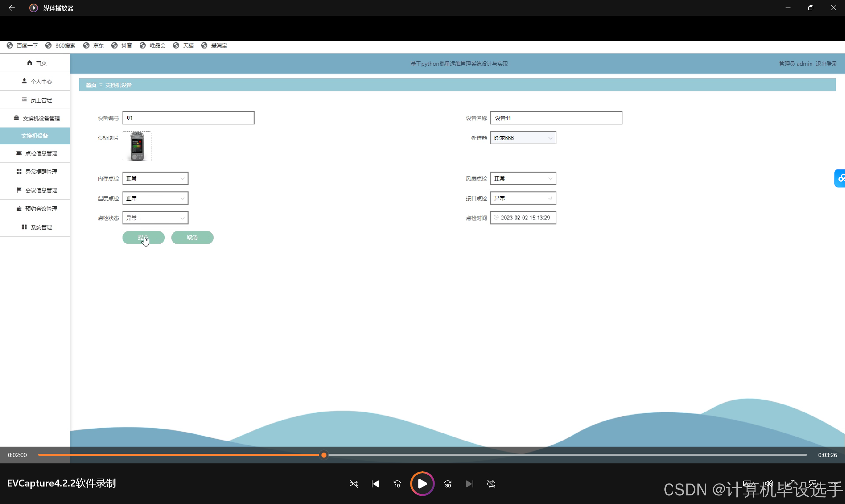
Task: Toggle the repeat loop icon
Action: tap(491, 484)
